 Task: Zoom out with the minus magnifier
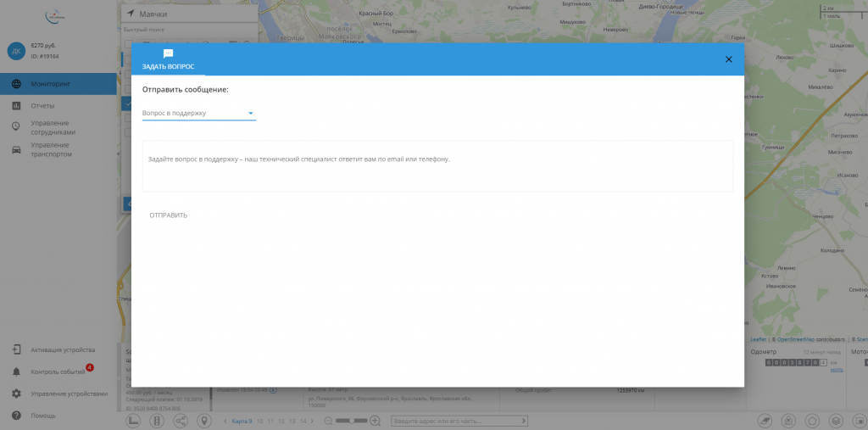329,422
